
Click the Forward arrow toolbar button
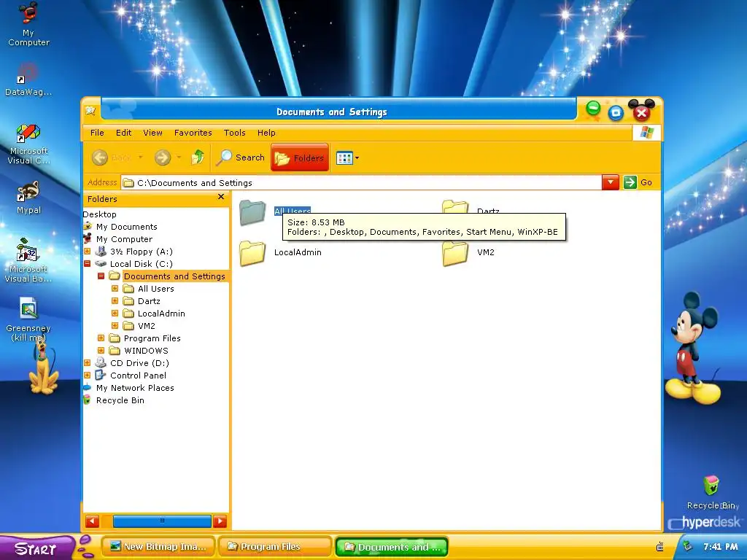163,157
